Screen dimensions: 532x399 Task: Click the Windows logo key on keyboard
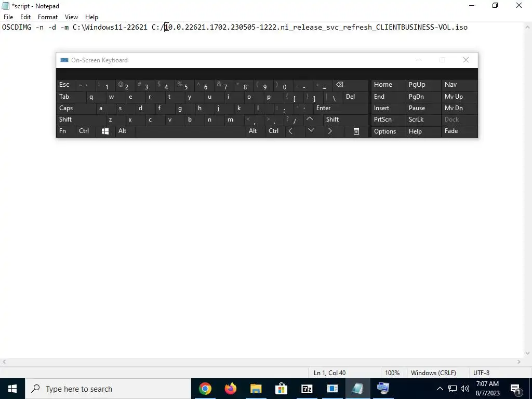point(105,131)
